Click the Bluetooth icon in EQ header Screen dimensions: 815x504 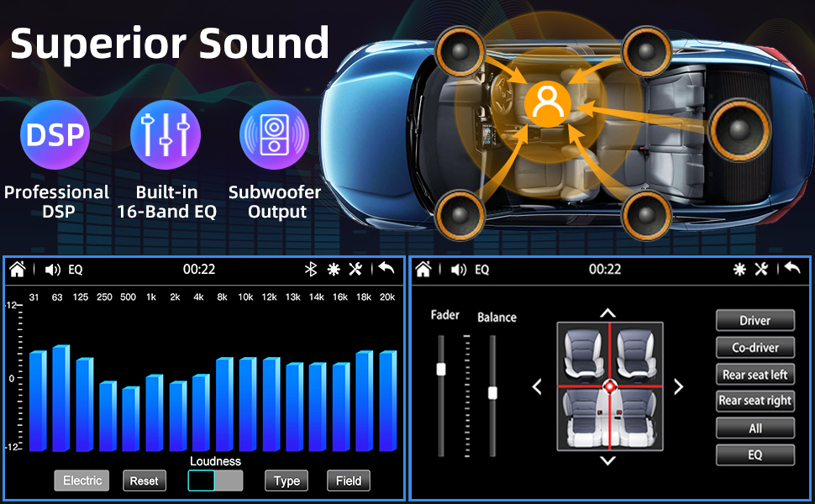(x=310, y=270)
